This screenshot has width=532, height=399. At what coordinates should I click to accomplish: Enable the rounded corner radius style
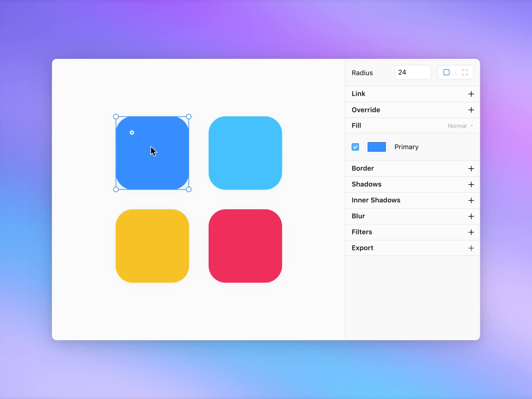point(447,72)
